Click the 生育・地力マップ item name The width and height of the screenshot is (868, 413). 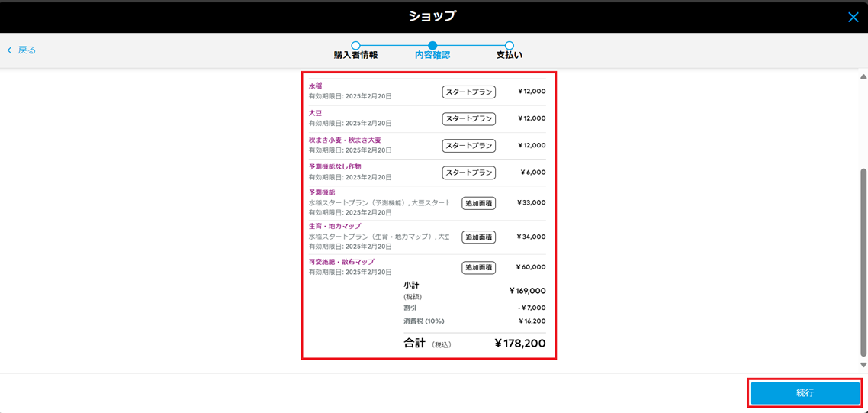coord(335,227)
